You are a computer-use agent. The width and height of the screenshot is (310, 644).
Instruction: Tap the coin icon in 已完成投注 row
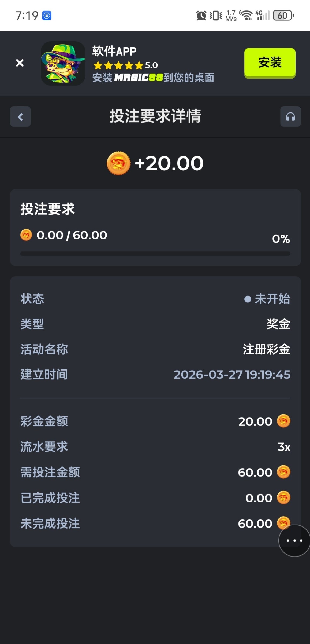[283, 497]
